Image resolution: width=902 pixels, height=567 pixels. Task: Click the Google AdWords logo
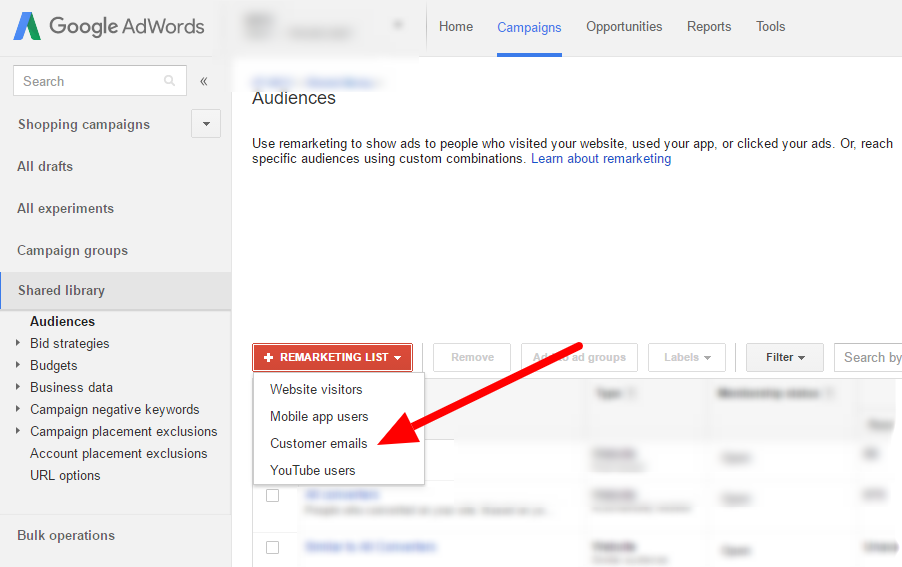[109, 26]
